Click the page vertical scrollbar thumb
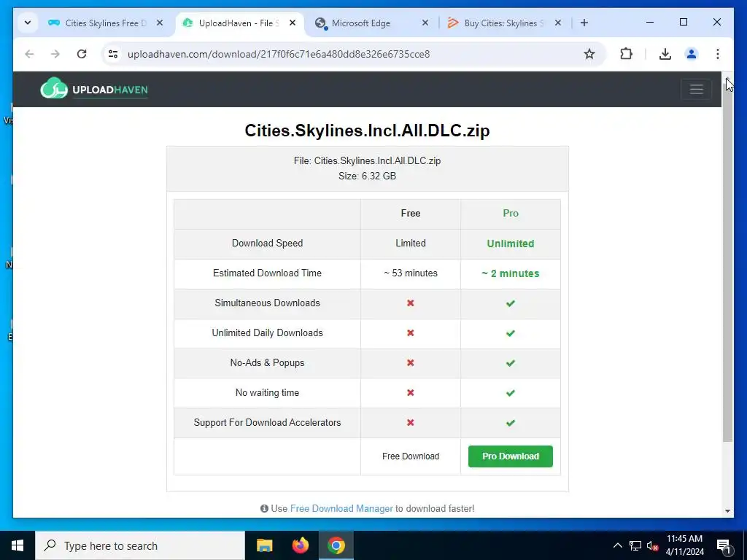This screenshot has width=747, height=560. point(727,264)
